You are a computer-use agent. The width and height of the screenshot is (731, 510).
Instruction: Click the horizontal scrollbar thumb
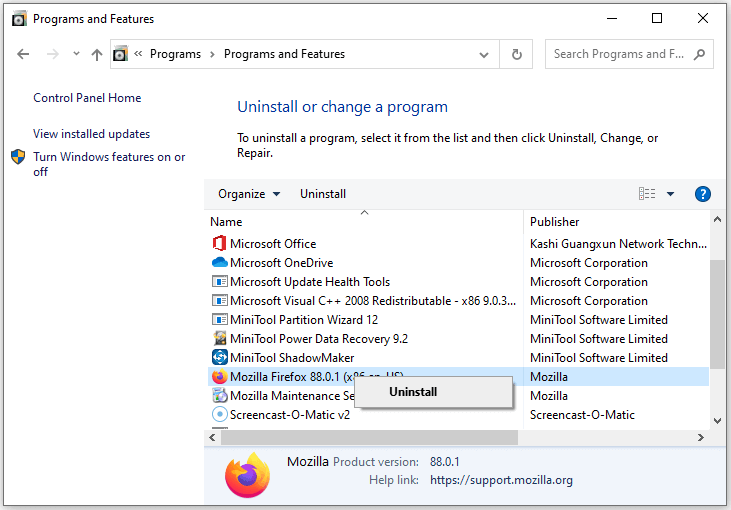[x=369, y=437]
